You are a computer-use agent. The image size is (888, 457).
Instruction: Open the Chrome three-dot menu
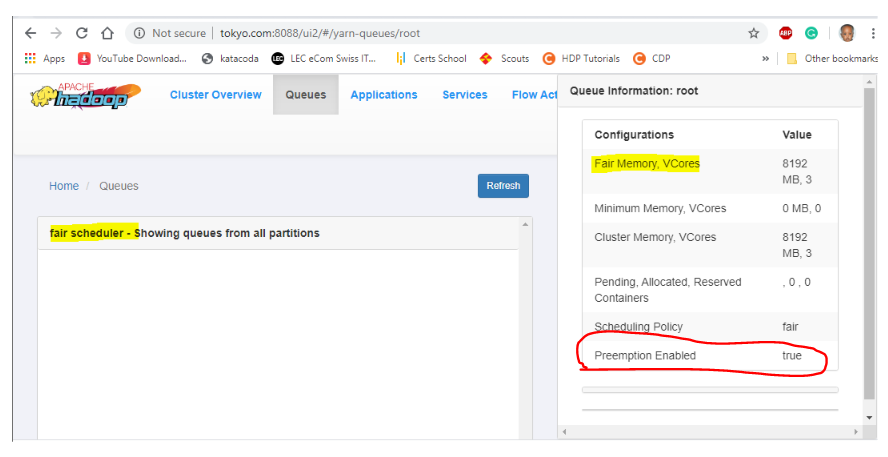pos(874,33)
